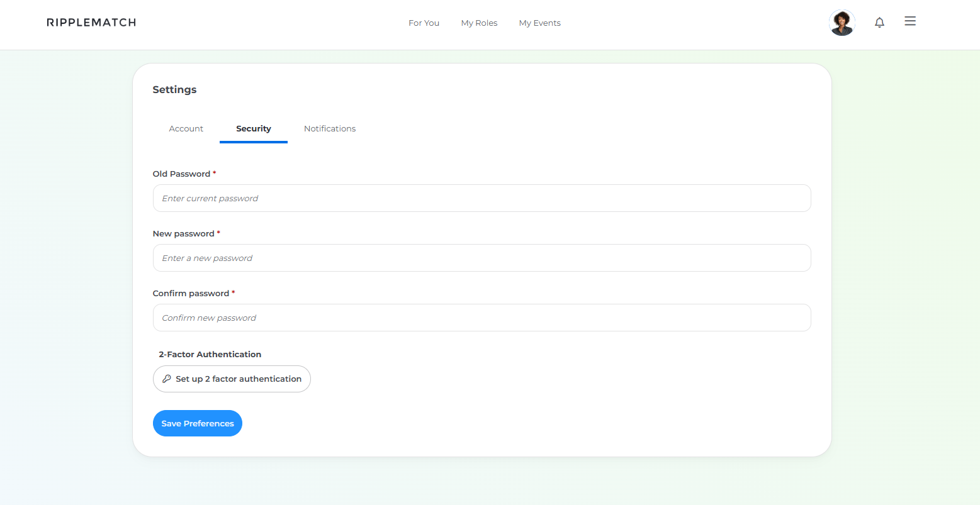Screen dimensions: 980x505
Task: Switch to the Notifications tab
Action: [x=330, y=129]
